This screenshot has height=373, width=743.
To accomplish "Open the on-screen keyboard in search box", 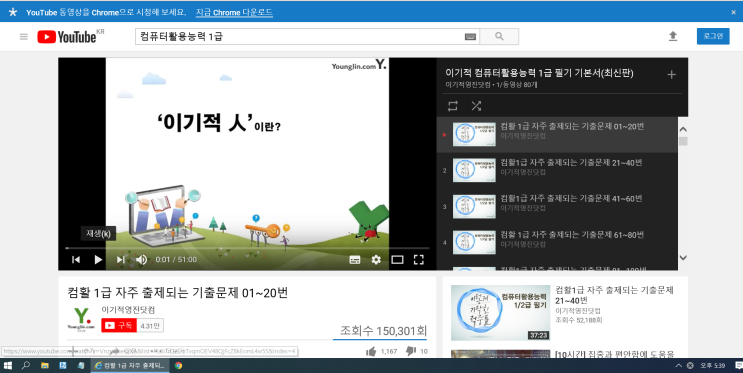I will coord(470,36).
